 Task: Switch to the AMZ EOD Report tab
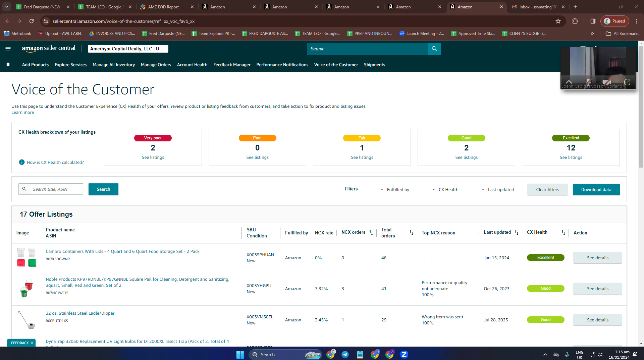[167, 7]
